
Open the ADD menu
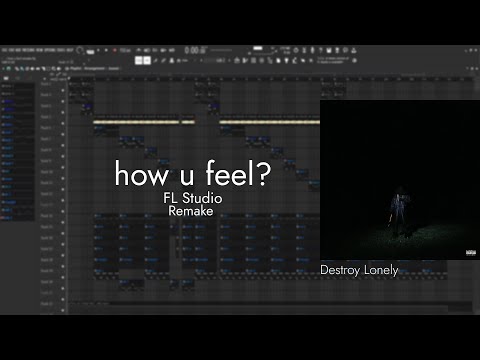click(x=19, y=50)
